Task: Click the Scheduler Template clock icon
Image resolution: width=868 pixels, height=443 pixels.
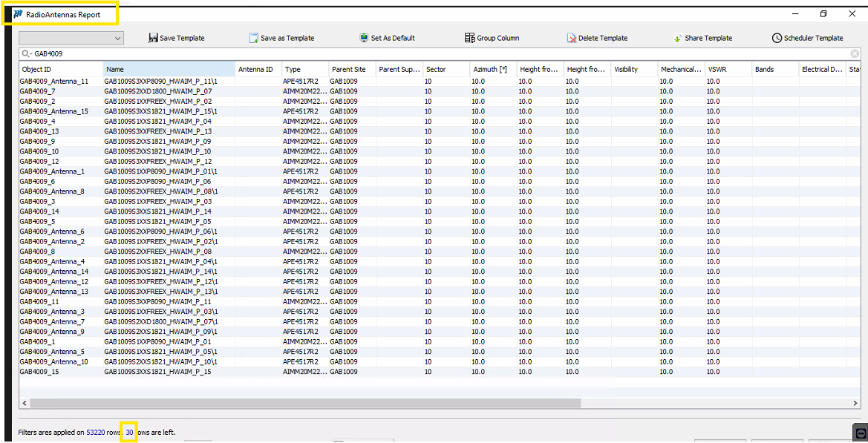Action: click(777, 38)
